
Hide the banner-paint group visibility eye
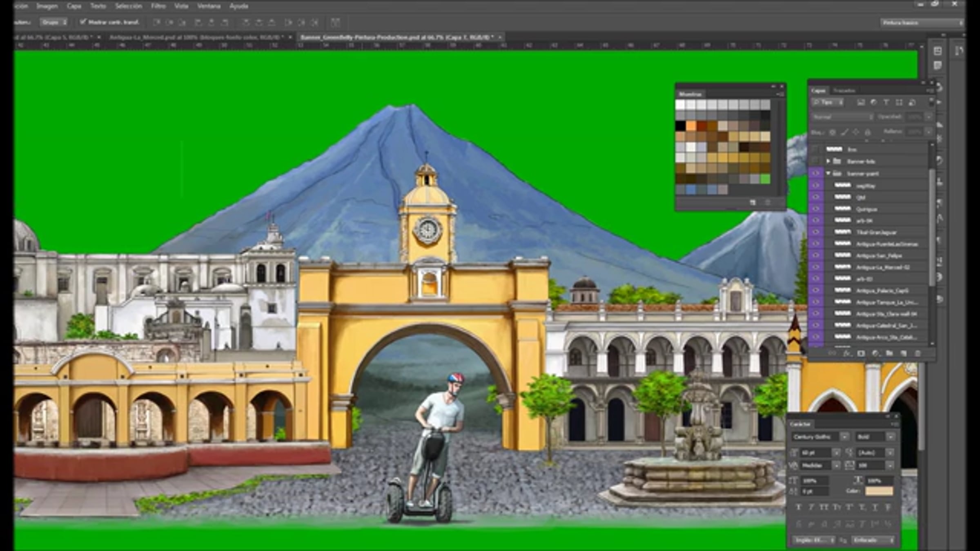[816, 173]
